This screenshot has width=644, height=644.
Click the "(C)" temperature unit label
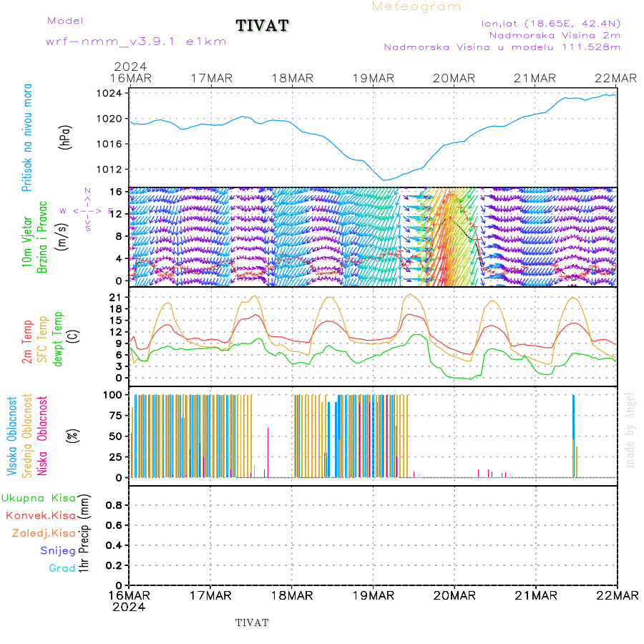point(74,337)
